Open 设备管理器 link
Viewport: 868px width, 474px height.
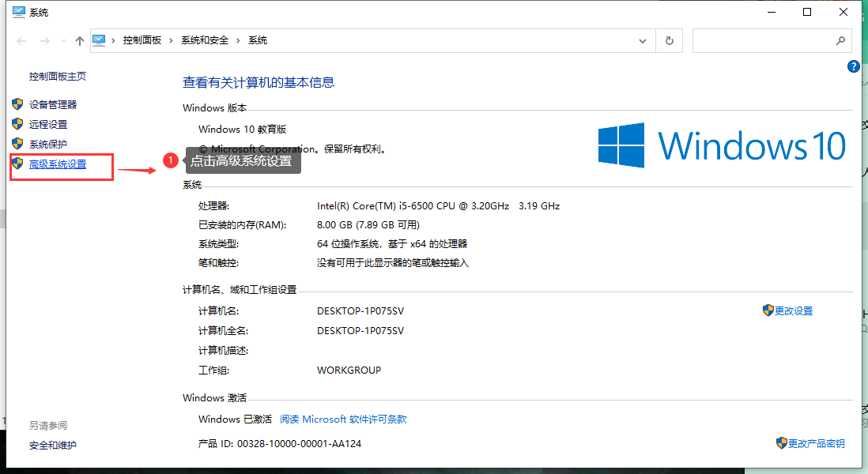(x=53, y=104)
